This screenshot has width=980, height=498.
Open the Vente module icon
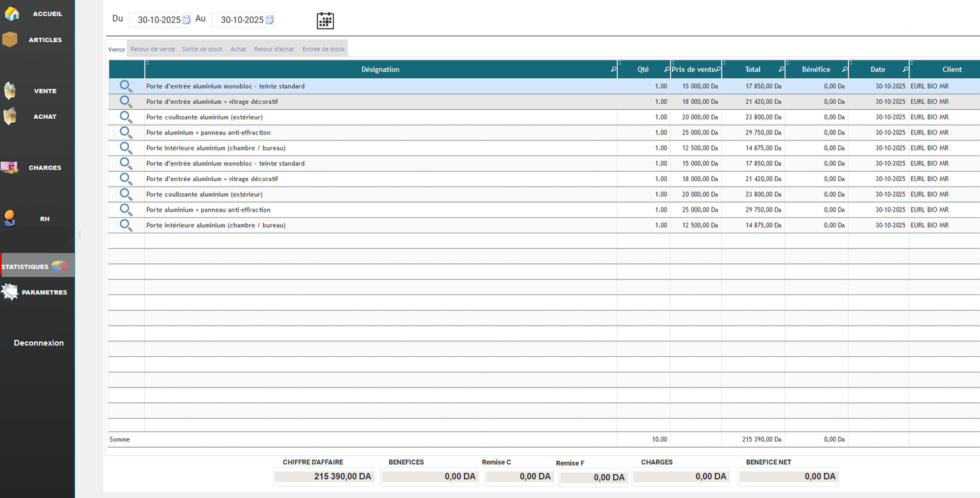click(x=10, y=90)
